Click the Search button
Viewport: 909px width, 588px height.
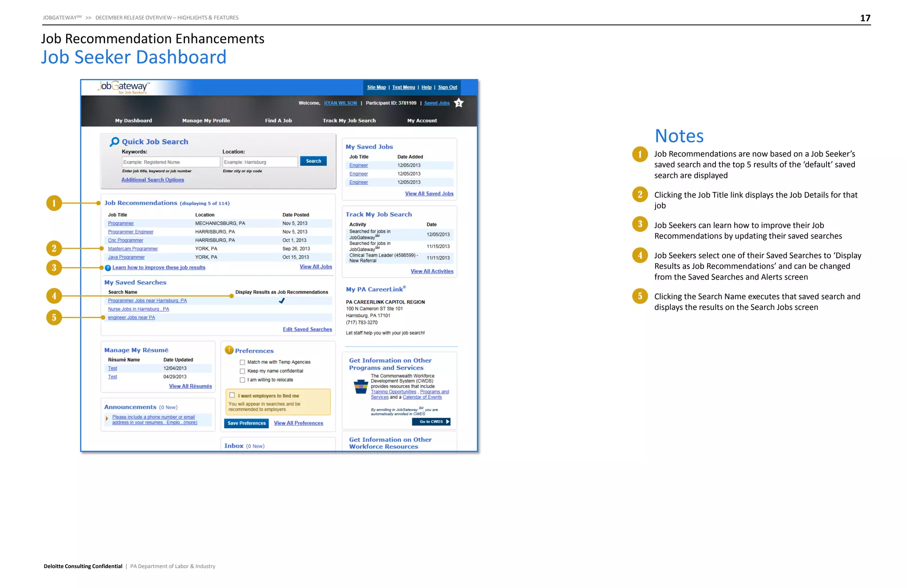click(x=313, y=161)
